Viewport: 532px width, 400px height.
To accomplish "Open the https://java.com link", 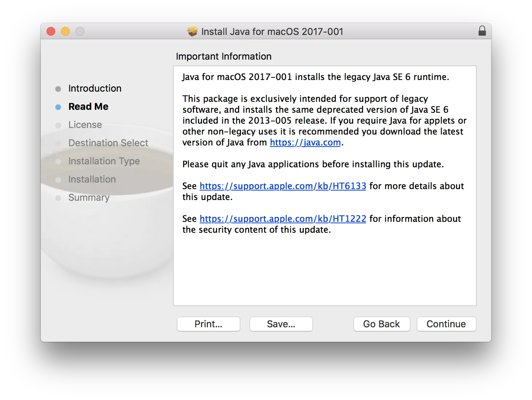I will pyautogui.click(x=305, y=143).
